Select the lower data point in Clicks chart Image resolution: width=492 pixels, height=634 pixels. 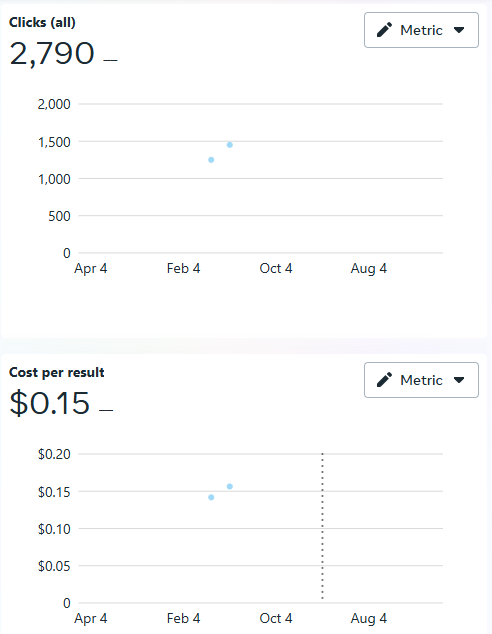pyautogui.click(x=211, y=160)
